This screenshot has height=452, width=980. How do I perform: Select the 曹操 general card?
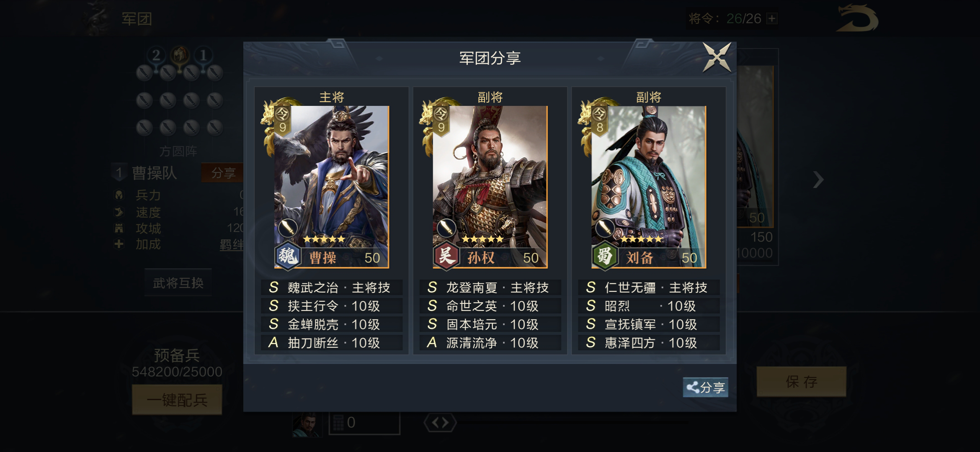[331, 187]
